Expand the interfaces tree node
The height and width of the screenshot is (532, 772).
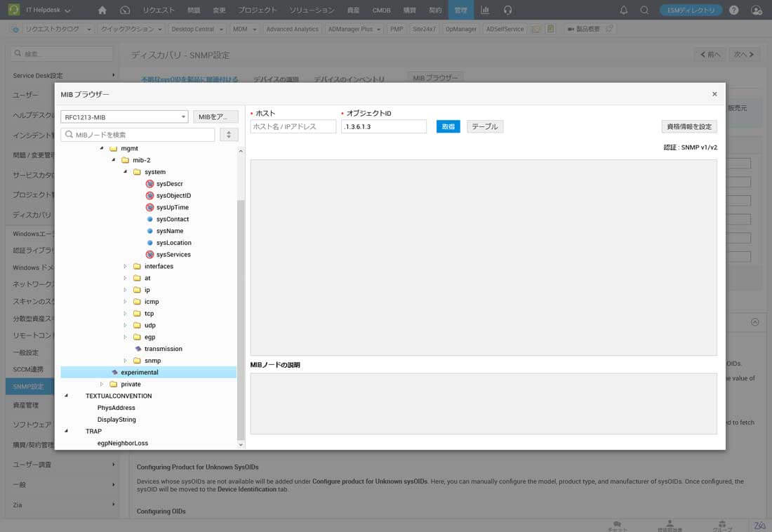pyautogui.click(x=125, y=267)
